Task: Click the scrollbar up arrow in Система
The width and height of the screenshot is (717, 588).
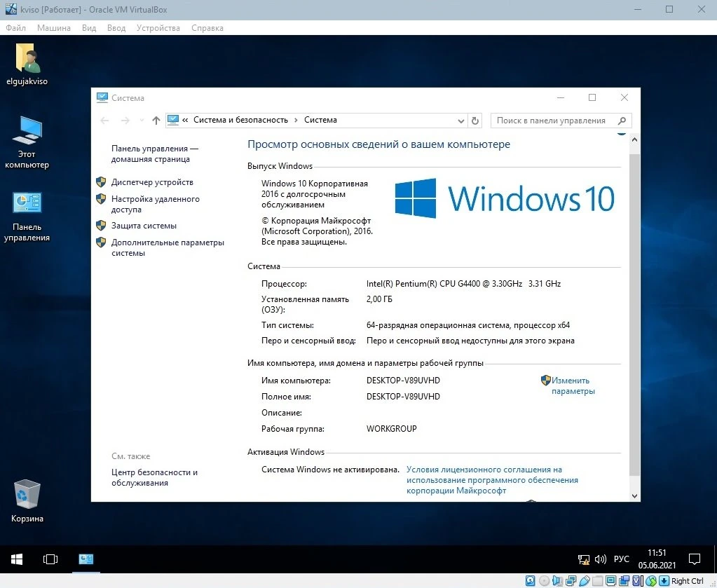Action: pos(634,140)
